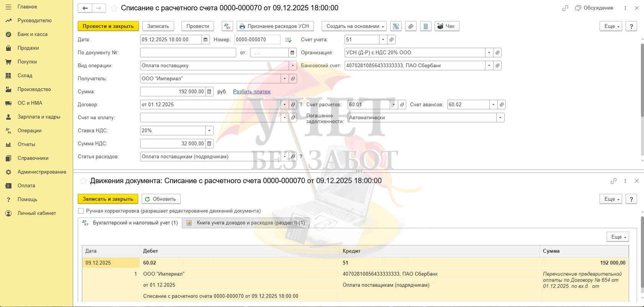Screen dimensions: 644x307
Task: Click the Сумма field showing 192 000,00
Action: pos(173,91)
